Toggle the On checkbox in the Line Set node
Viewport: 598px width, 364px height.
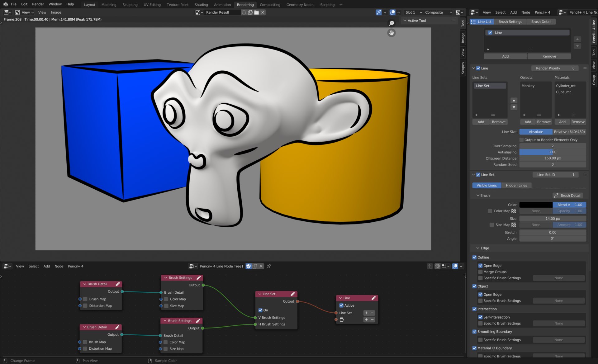click(x=261, y=310)
